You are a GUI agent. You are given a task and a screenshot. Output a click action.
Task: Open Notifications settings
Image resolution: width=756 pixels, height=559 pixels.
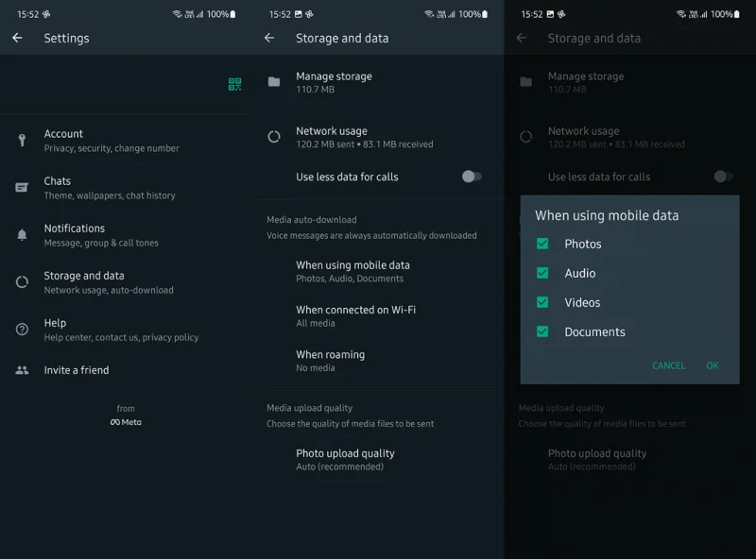(x=126, y=235)
